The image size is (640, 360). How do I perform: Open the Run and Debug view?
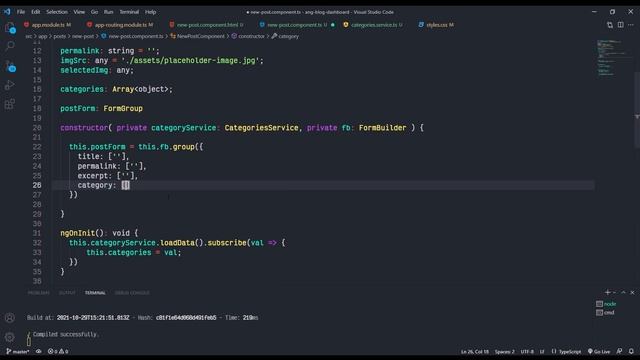click(10, 85)
